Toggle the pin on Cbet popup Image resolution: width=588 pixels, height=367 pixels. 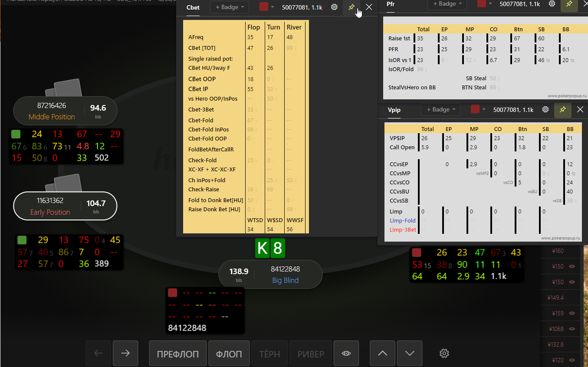tap(351, 7)
